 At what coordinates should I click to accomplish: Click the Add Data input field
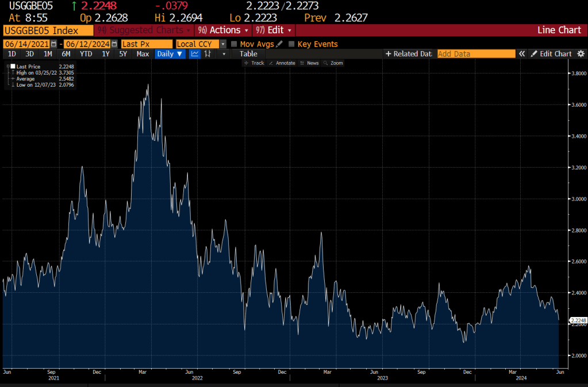tap(476, 54)
